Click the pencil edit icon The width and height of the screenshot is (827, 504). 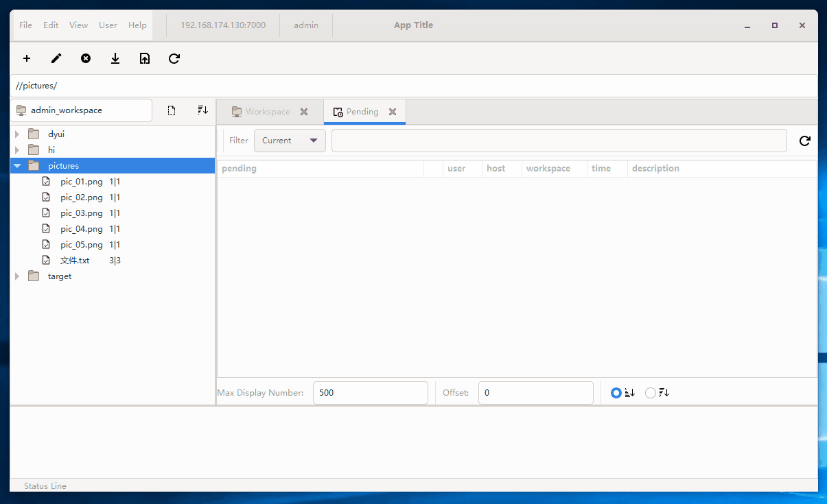tap(56, 58)
